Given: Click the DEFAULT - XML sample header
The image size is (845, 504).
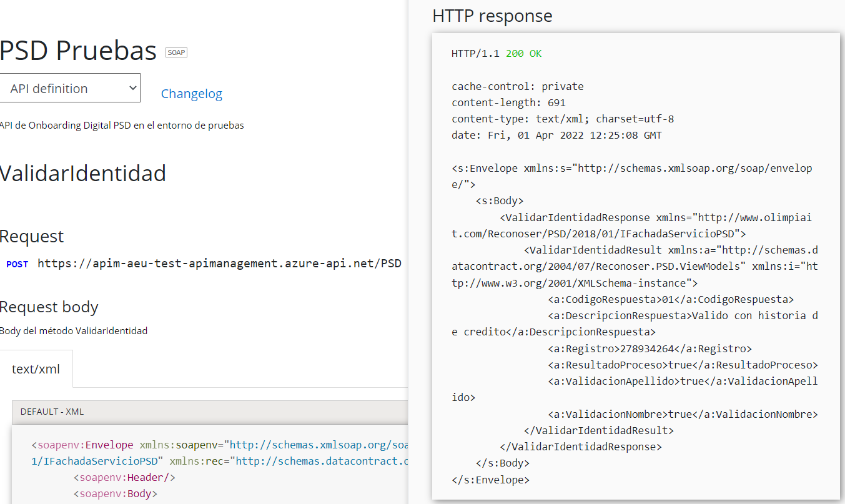Looking at the screenshot, I should click(x=52, y=412).
